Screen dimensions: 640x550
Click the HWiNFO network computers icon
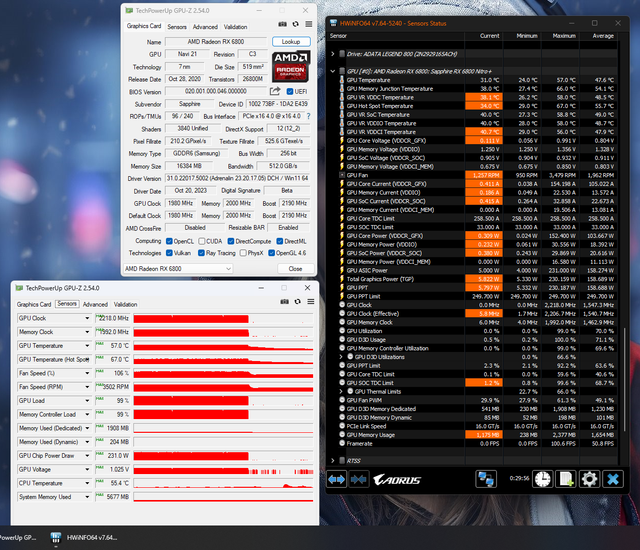point(486,479)
